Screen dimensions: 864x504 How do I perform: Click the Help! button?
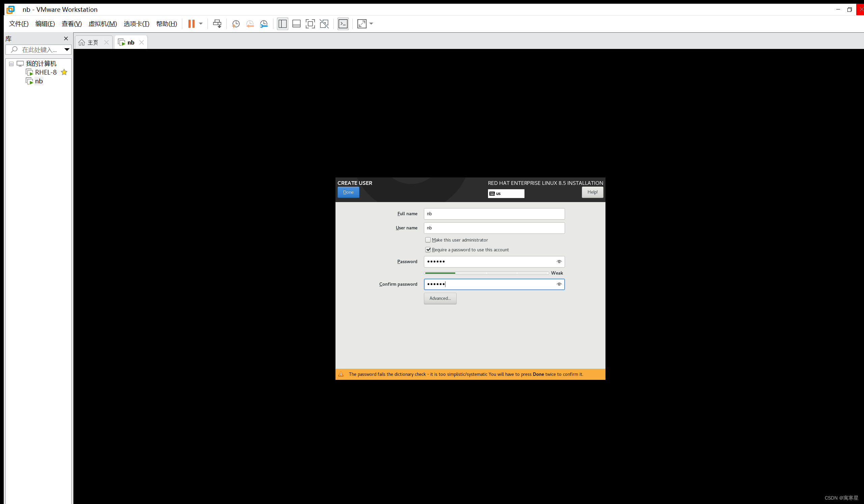592,192
